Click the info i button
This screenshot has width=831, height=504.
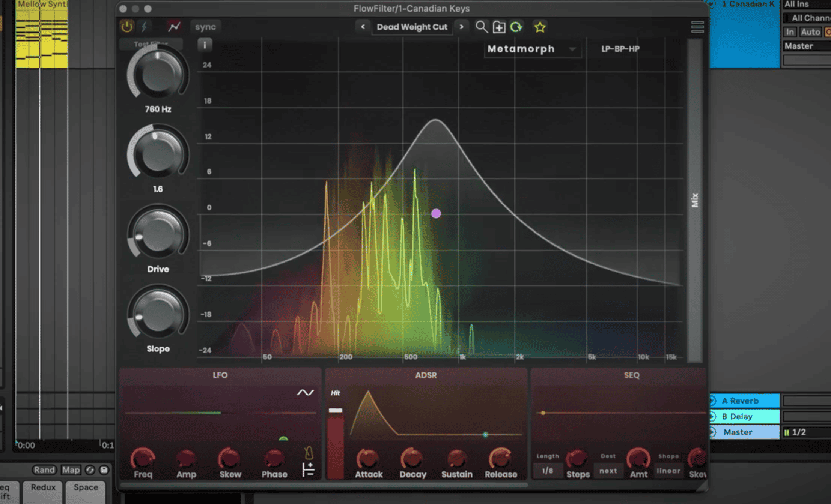click(205, 45)
